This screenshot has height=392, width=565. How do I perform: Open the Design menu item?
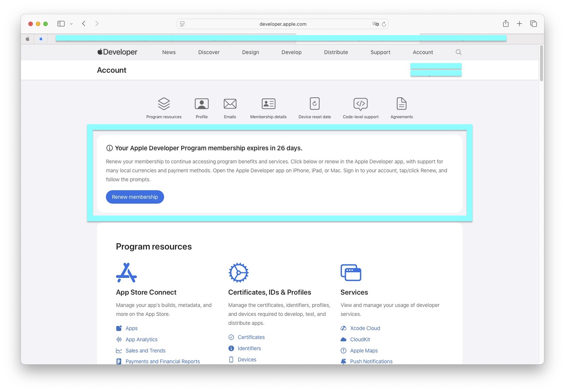[x=251, y=52]
